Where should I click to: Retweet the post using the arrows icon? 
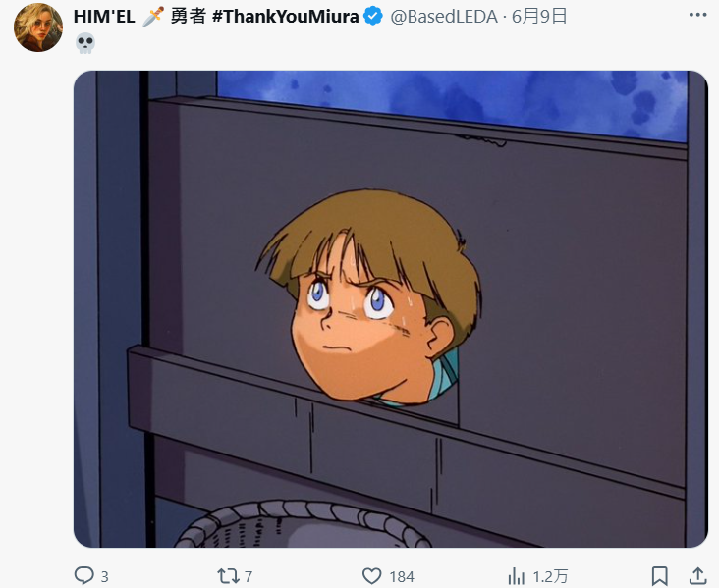tap(228, 576)
